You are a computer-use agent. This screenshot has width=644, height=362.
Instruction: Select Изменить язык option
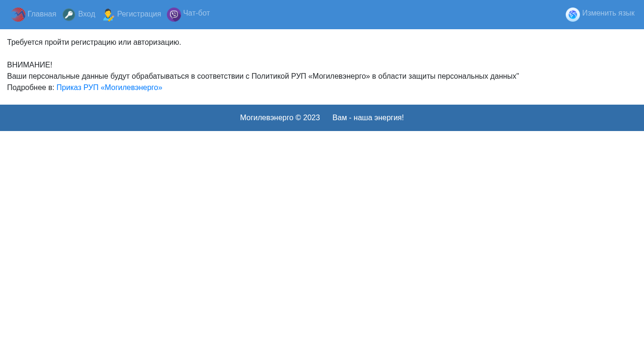click(608, 13)
